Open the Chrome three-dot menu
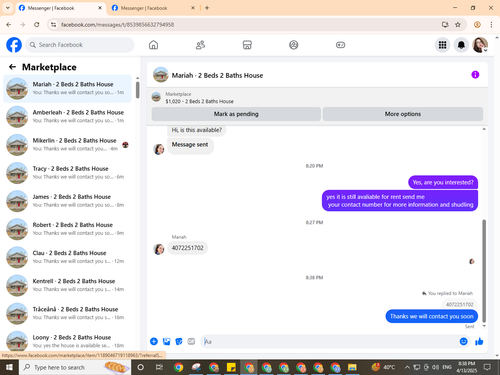500x375 pixels. tap(491, 24)
